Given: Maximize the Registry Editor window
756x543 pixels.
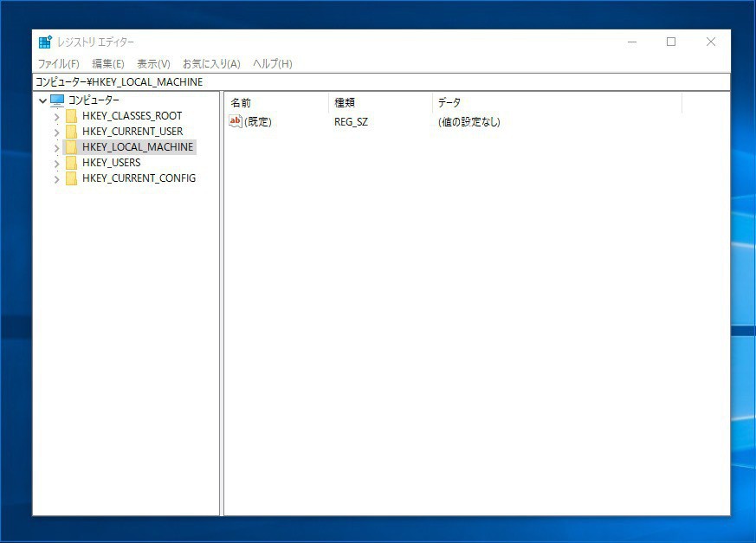Looking at the screenshot, I should 670,42.
